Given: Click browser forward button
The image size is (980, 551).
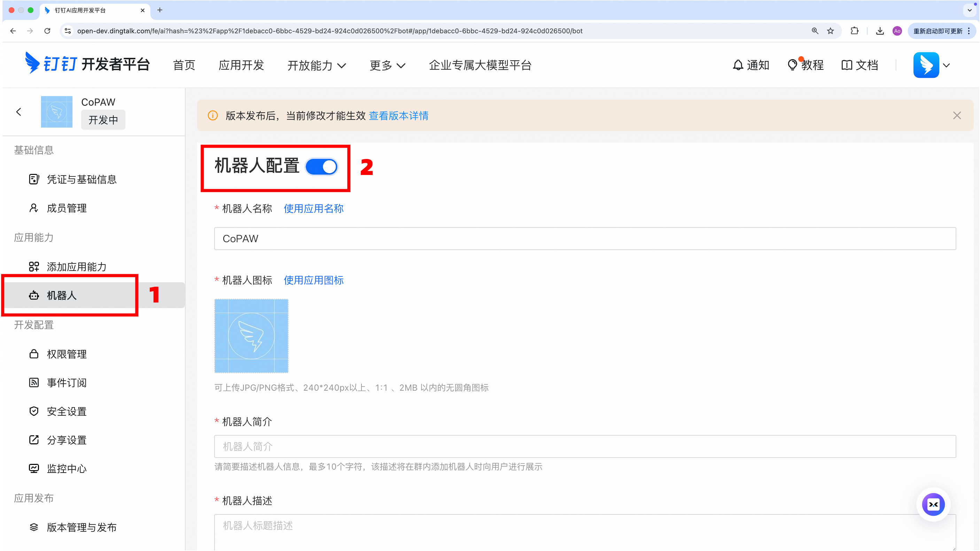Looking at the screenshot, I should (30, 31).
